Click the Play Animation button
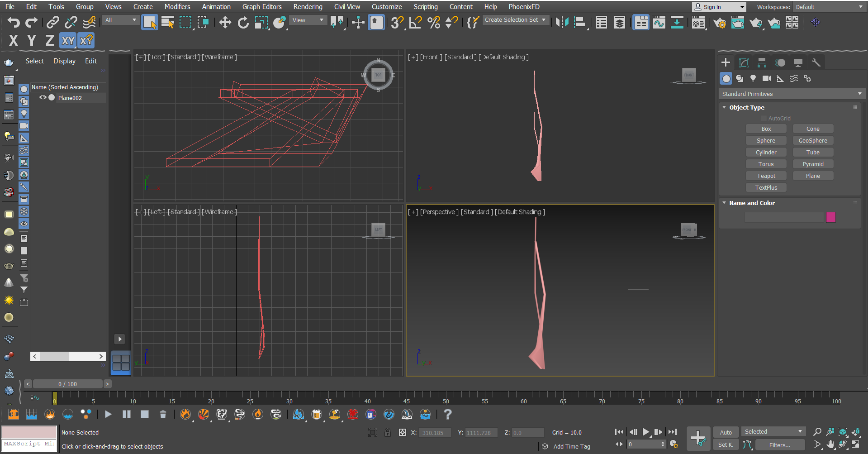Screen dimensions: 868x454 (x=646, y=432)
